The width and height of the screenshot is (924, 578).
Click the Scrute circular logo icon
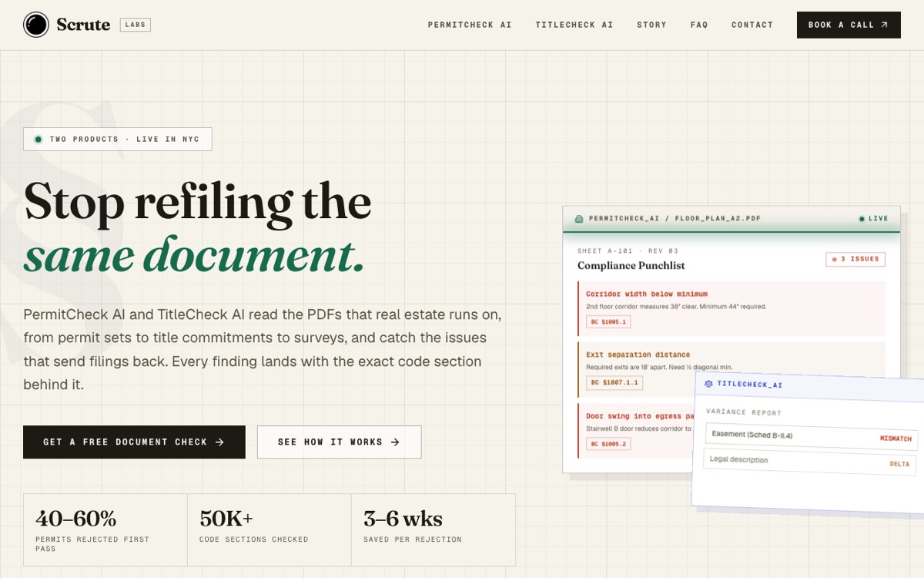coord(36,25)
